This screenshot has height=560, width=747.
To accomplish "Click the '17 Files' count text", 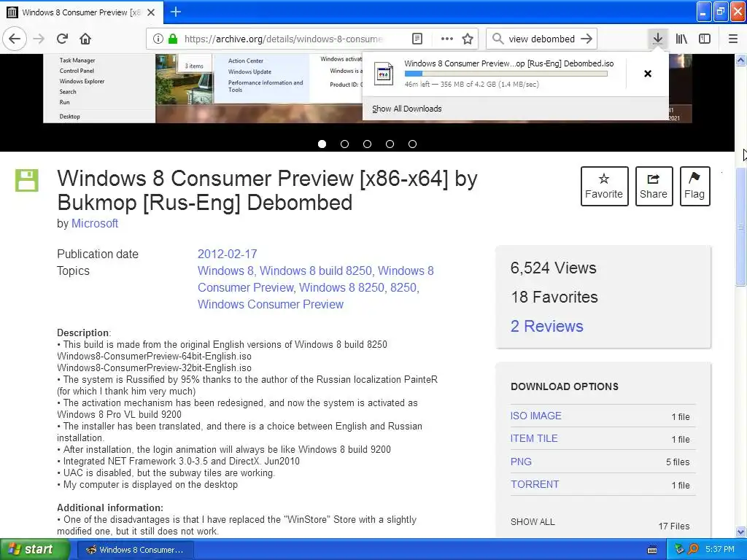I will click(674, 526).
